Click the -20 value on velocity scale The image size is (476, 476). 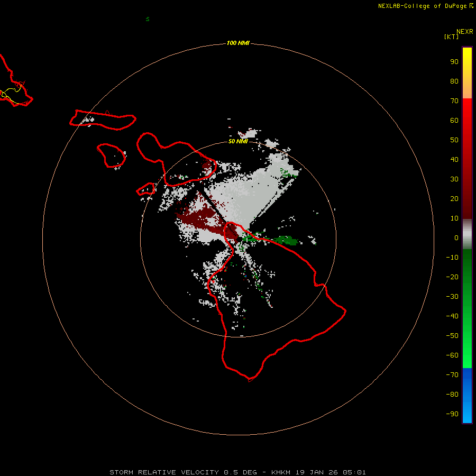[x=452, y=277]
